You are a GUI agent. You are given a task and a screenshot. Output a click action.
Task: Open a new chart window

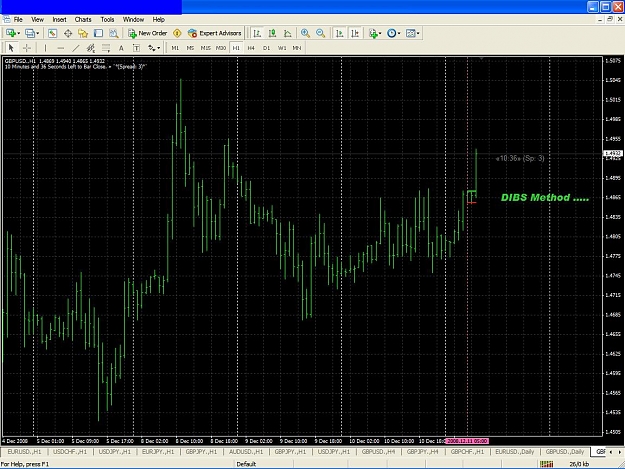(x=11, y=33)
